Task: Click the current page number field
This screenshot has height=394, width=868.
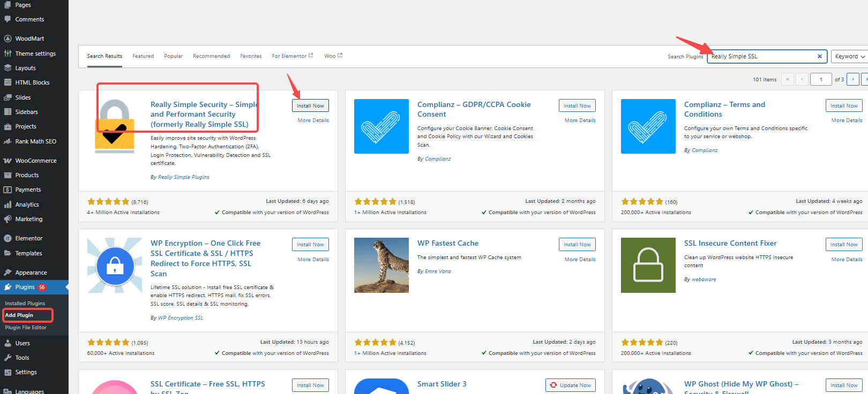Action: pos(820,79)
